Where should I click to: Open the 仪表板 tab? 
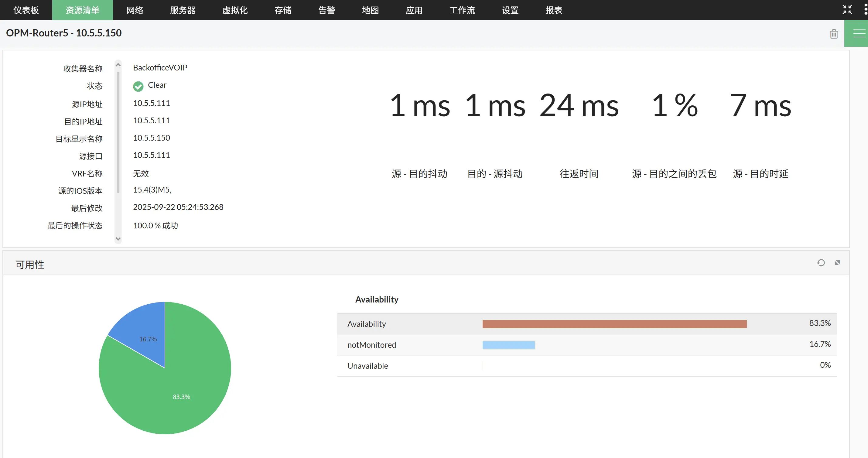click(x=26, y=10)
